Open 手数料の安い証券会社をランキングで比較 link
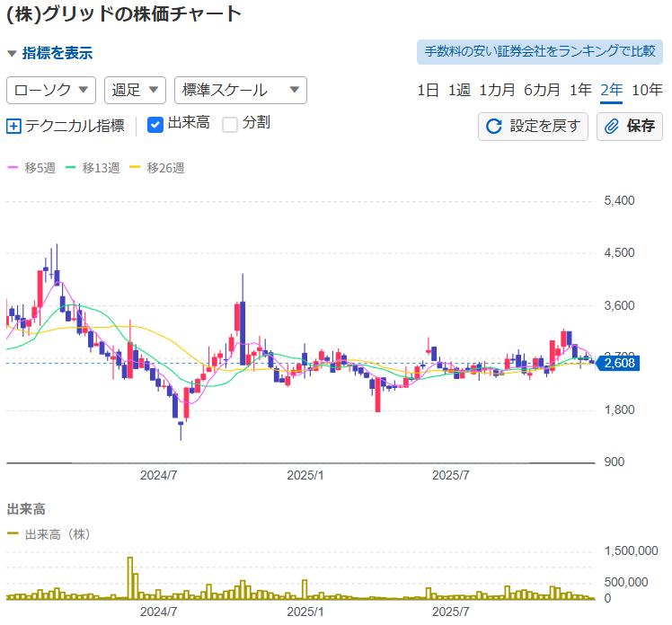This screenshot has height=625, width=672. pyautogui.click(x=539, y=51)
